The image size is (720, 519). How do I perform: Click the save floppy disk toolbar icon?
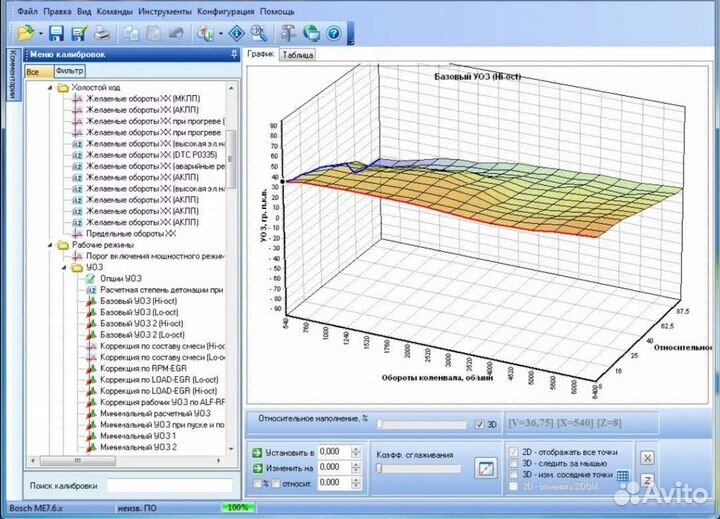point(57,34)
